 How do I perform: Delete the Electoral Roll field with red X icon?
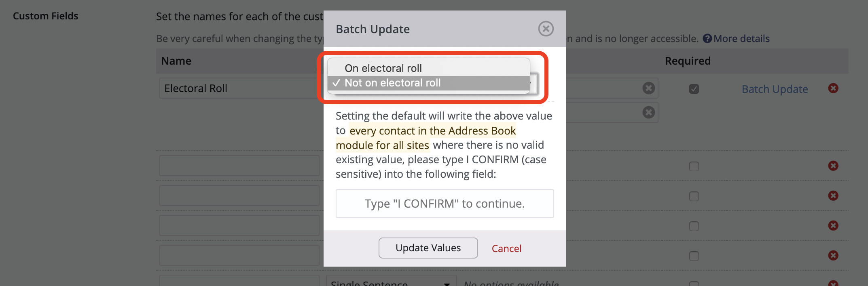(x=833, y=88)
